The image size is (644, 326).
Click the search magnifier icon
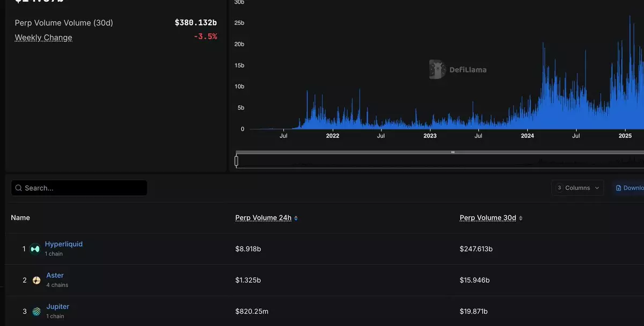pyautogui.click(x=19, y=188)
